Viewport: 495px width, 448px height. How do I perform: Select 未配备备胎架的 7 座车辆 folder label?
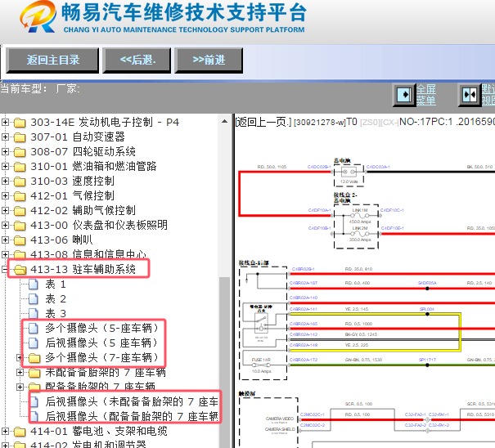point(106,373)
